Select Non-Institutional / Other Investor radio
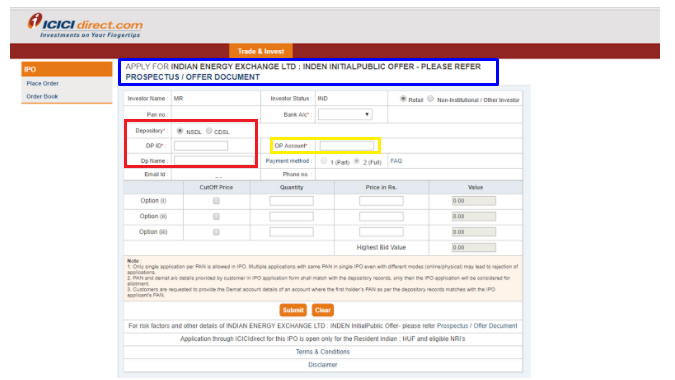Viewport: 675px width, 380px height. click(x=430, y=99)
